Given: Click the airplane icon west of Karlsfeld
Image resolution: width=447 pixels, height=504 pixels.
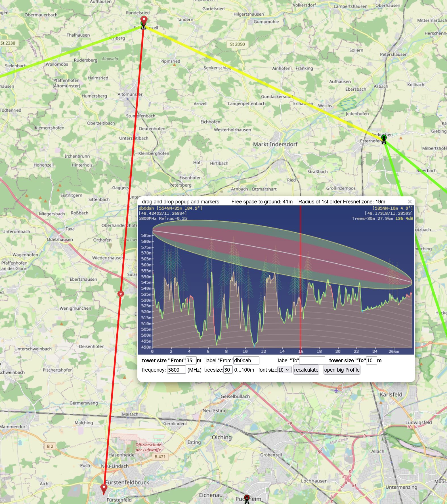Looking at the screenshot, I should (x=336, y=390).
